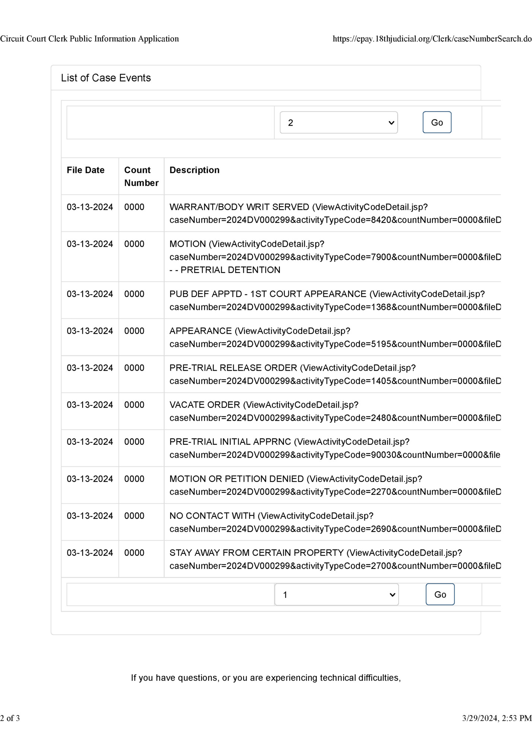Image resolution: width=532 pixels, height=756 pixels.
Task: Click the List of Case Events heading
Action: coord(106,78)
